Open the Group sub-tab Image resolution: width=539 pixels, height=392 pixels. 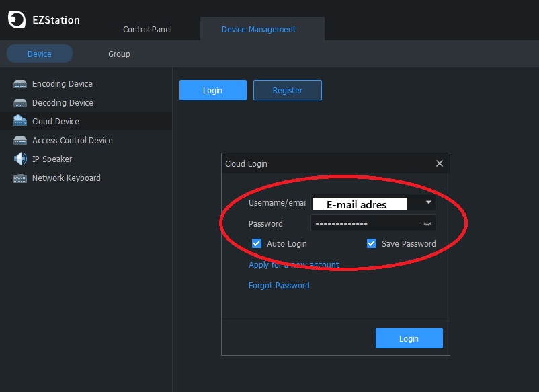119,54
